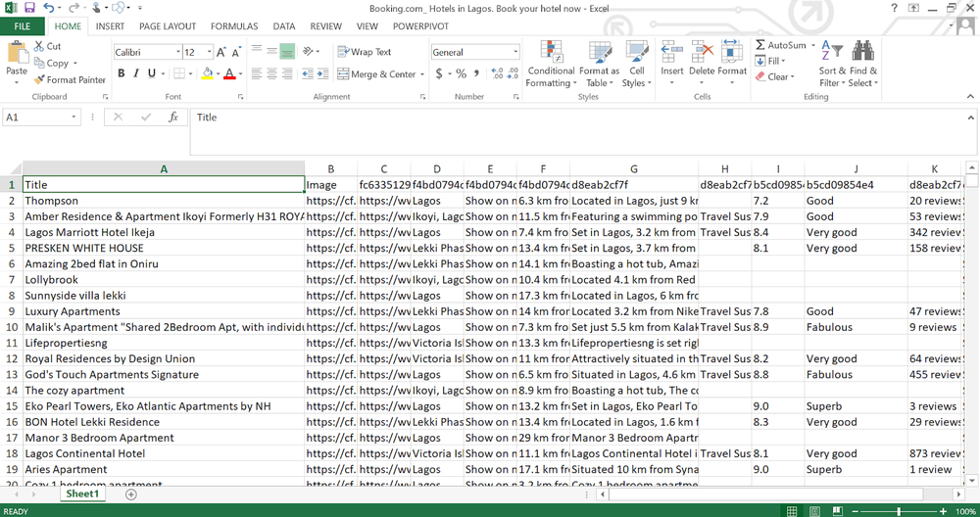Apply Accounting dollar number format
This screenshot has height=517, width=980.
[439, 73]
